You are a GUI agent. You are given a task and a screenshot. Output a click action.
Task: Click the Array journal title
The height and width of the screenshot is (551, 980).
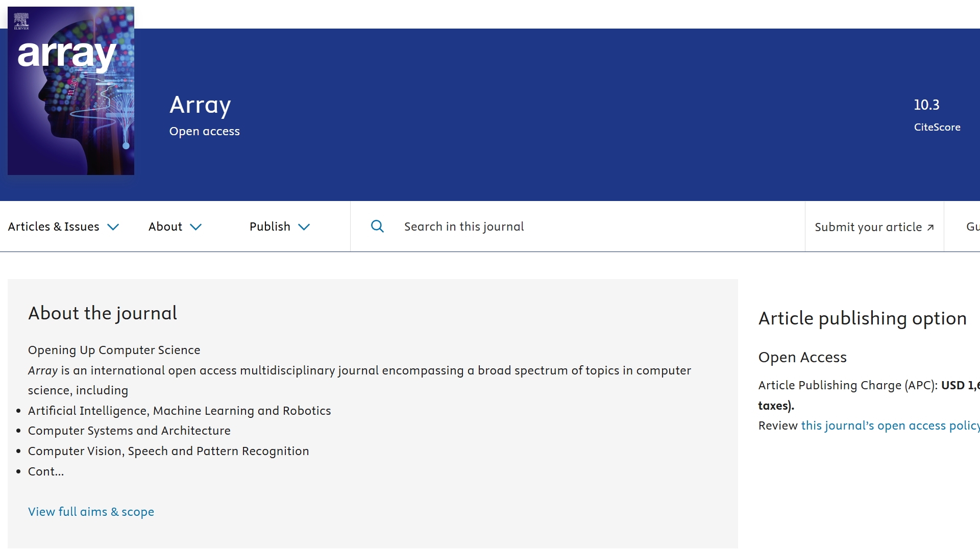point(200,105)
